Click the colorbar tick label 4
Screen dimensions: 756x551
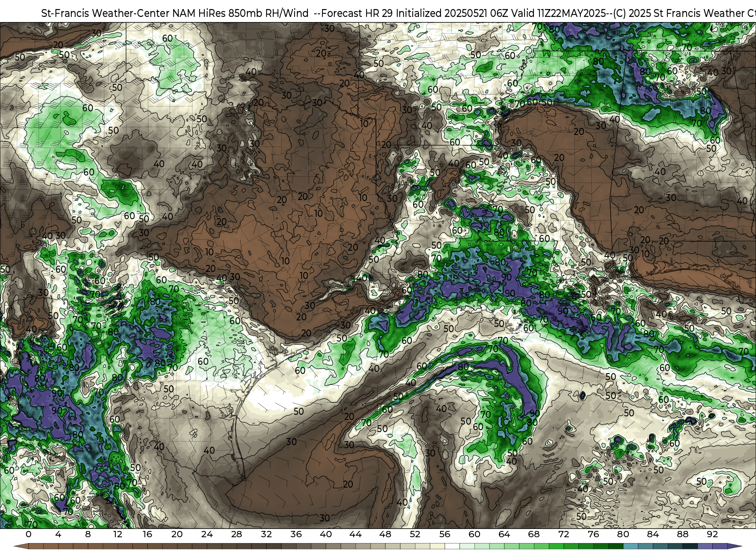point(58,534)
